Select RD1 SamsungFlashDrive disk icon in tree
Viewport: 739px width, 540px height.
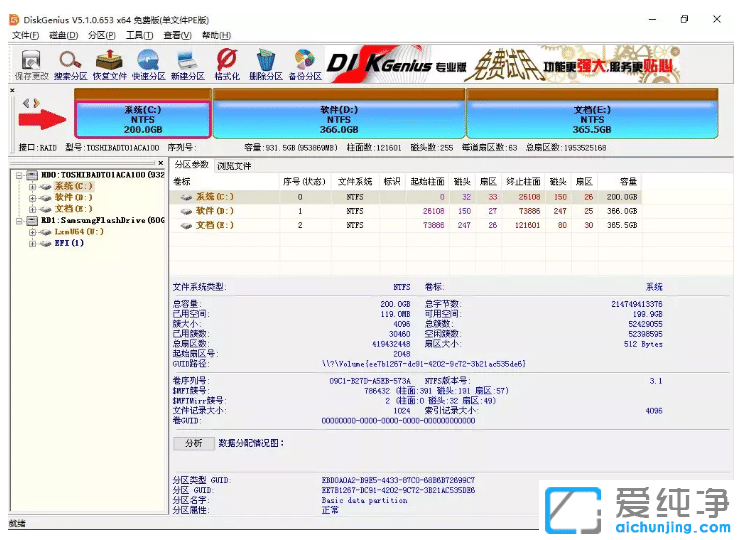pos(32,221)
